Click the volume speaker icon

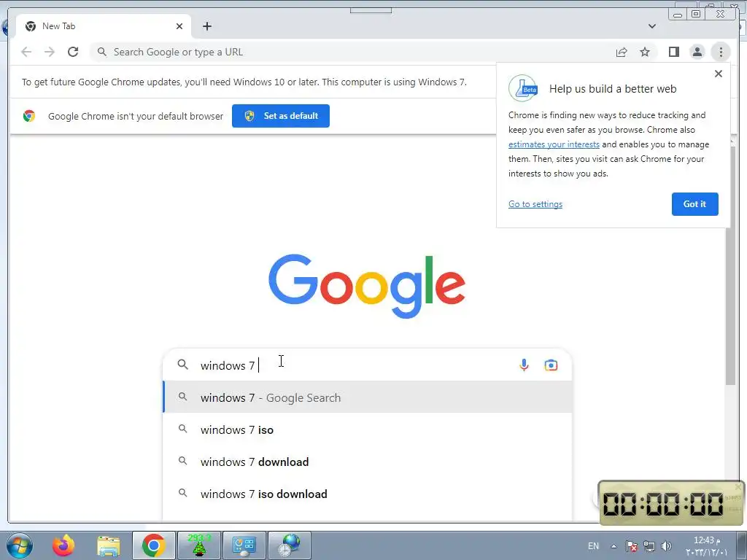(666, 546)
